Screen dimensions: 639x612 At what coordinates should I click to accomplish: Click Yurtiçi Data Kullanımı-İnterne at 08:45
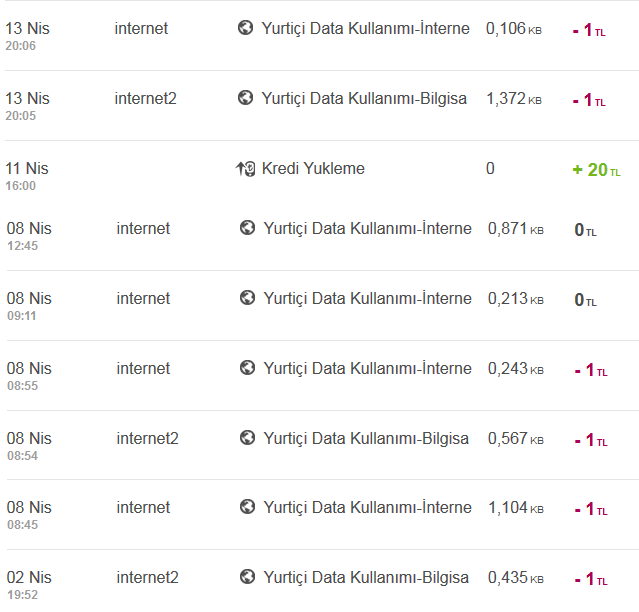pyautogui.click(x=367, y=508)
